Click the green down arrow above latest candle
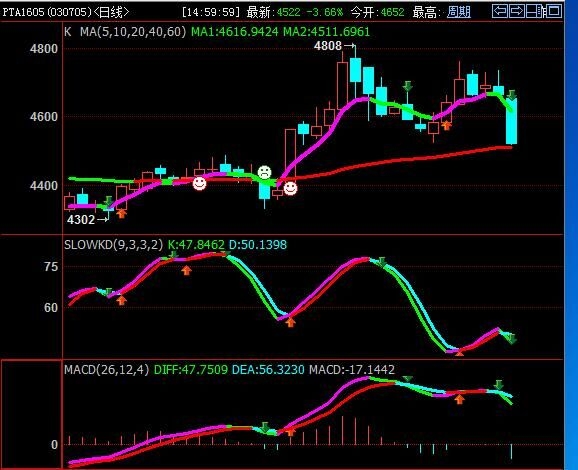Image resolution: width=578 pixels, height=470 pixels. click(x=512, y=95)
